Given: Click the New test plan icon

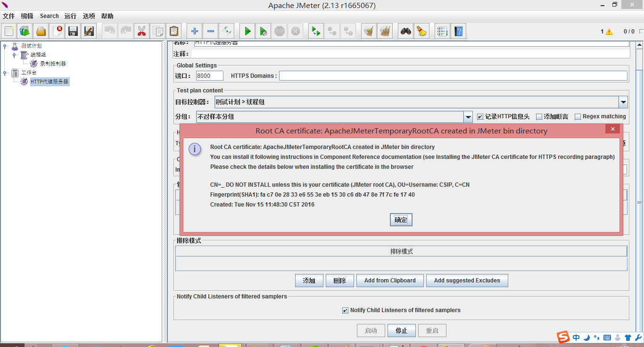Looking at the screenshot, I should 9,32.
